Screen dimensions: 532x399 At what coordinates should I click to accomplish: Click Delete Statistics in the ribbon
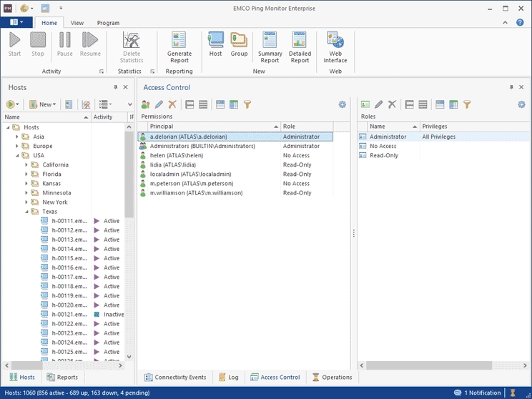point(132,47)
